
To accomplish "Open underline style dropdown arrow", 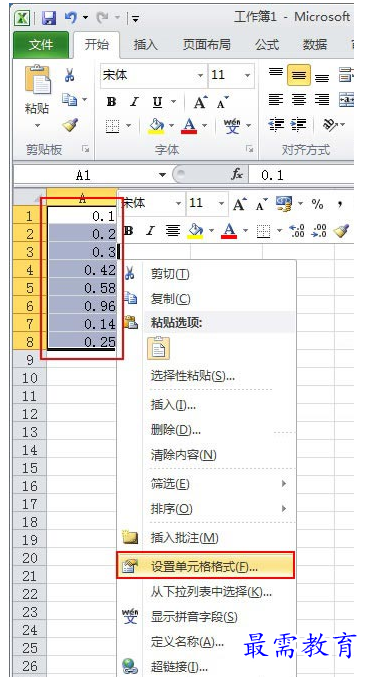I will tap(174, 102).
